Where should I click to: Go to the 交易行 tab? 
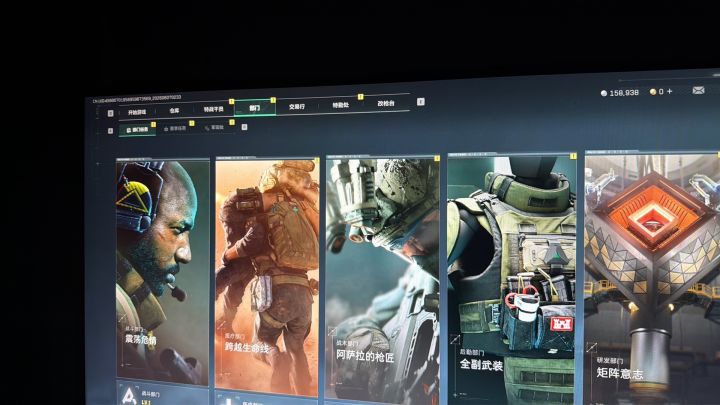click(x=297, y=106)
